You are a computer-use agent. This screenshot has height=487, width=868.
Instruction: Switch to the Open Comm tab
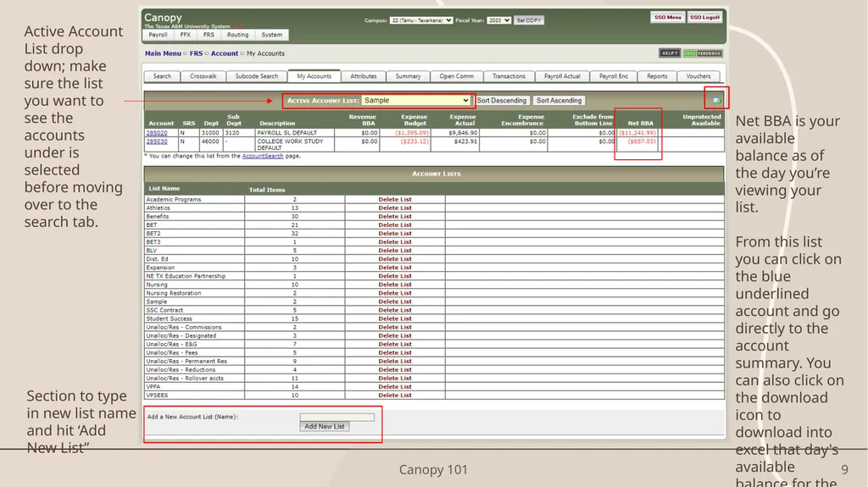coord(457,76)
